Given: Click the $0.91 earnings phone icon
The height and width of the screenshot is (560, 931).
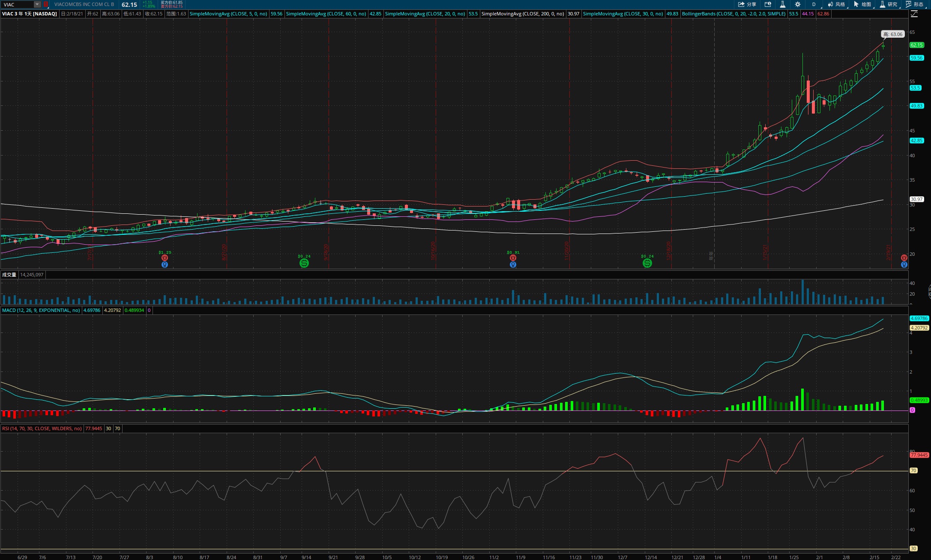Looking at the screenshot, I should [x=513, y=258].
